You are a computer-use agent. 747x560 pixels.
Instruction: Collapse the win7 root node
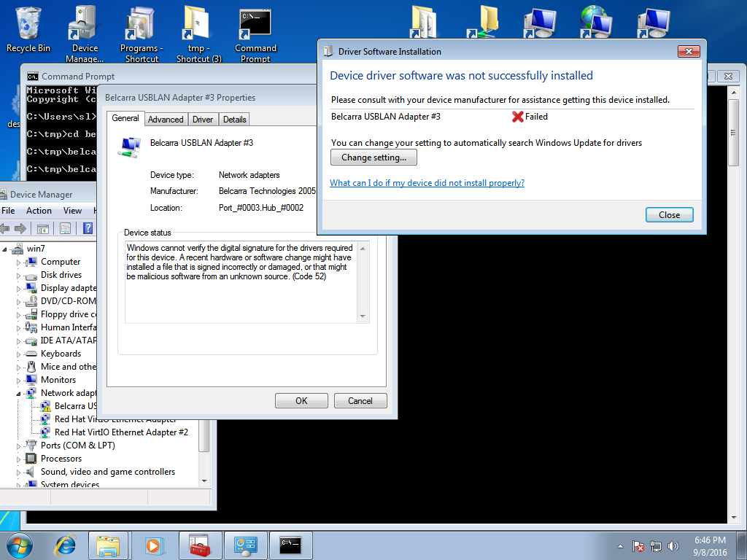tap(5, 249)
